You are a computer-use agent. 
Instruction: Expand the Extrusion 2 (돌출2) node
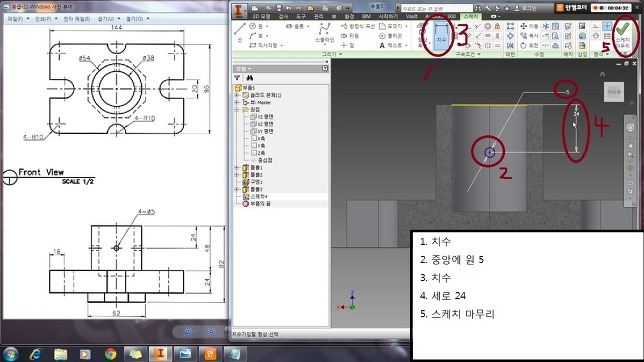[x=237, y=175]
